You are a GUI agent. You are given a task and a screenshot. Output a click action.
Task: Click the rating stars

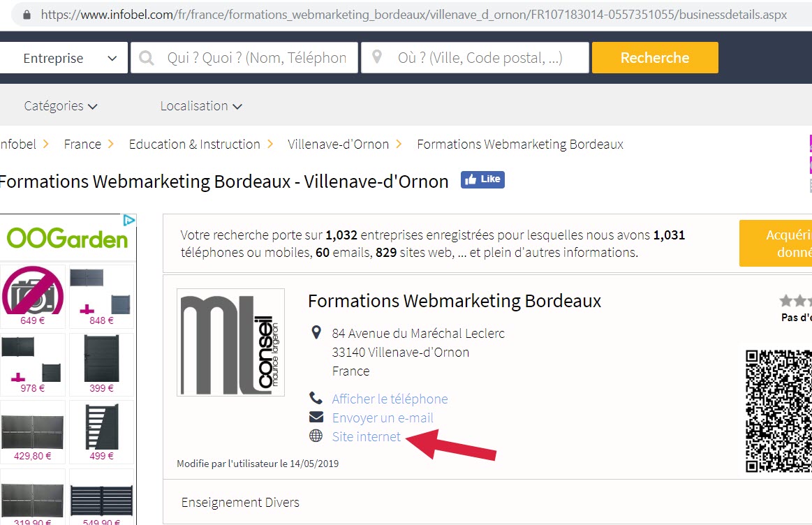point(795,300)
